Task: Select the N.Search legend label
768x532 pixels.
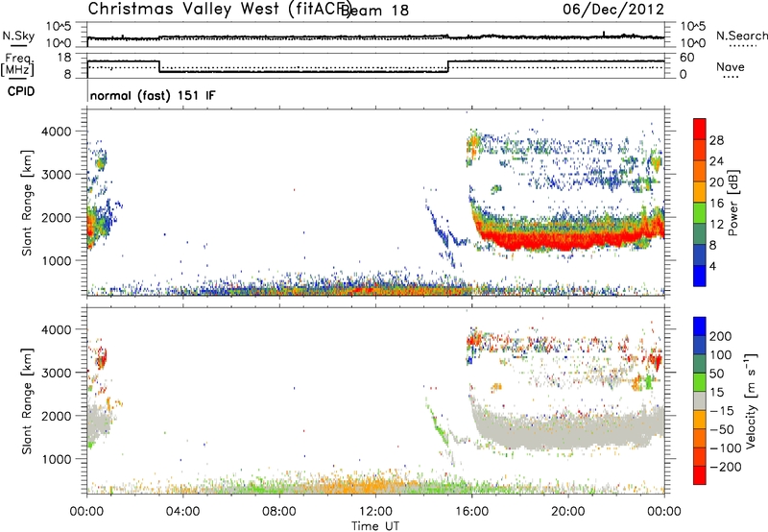Action: pyautogui.click(x=741, y=36)
